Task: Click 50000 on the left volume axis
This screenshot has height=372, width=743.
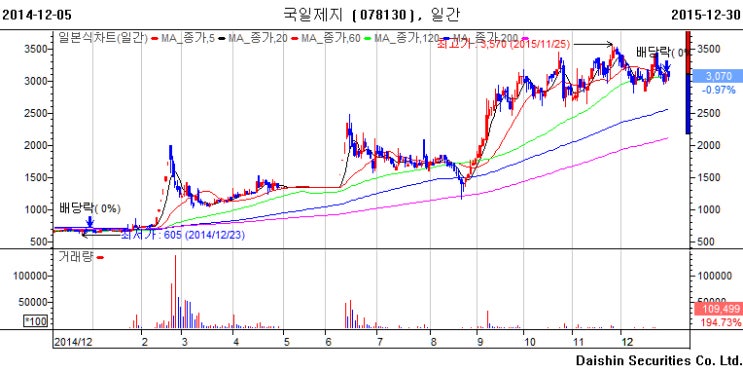Action: [x=33, y=302]
